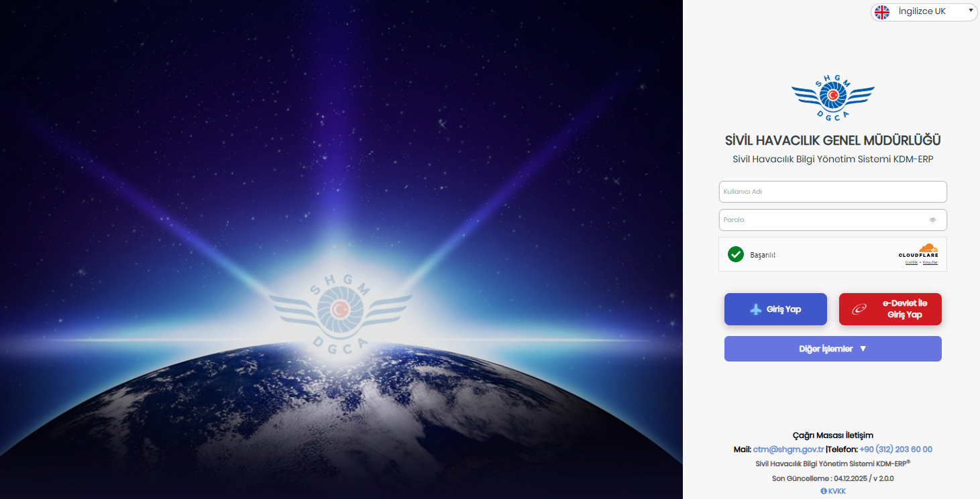The width and height of the screenshot is (980, 499).
Task: Click the e-Devlet emblem on the red button
Action: pos(860,309)
